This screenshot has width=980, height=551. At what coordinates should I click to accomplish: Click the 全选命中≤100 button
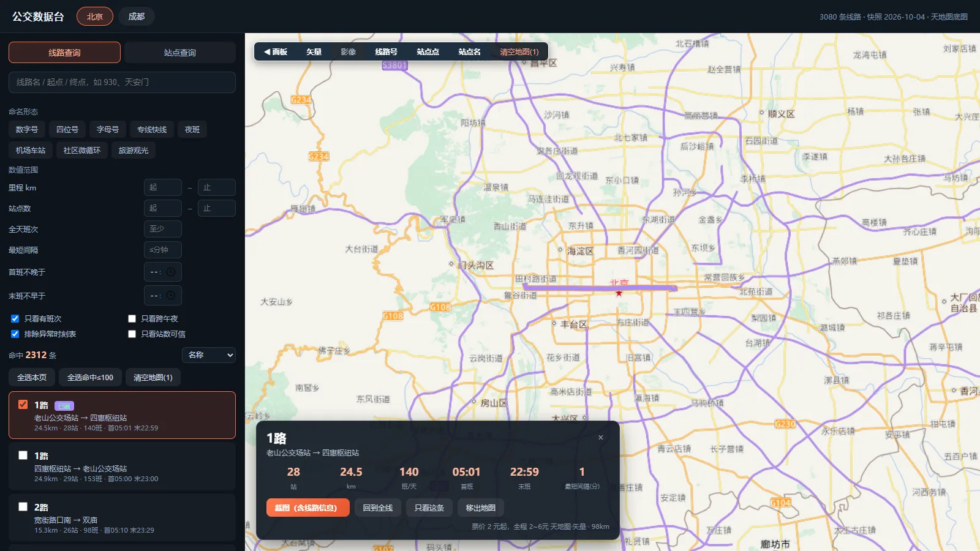[90, 378]
